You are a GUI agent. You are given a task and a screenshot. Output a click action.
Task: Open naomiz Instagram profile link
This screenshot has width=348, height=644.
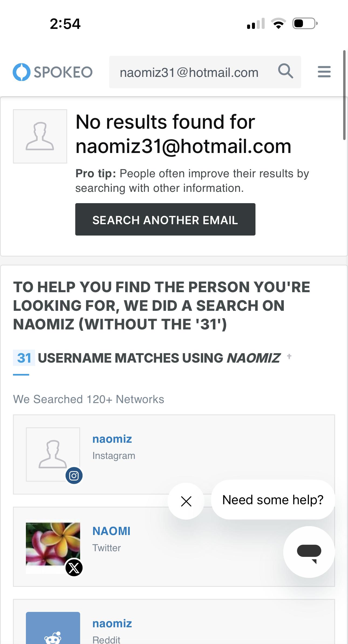[112, 439]
